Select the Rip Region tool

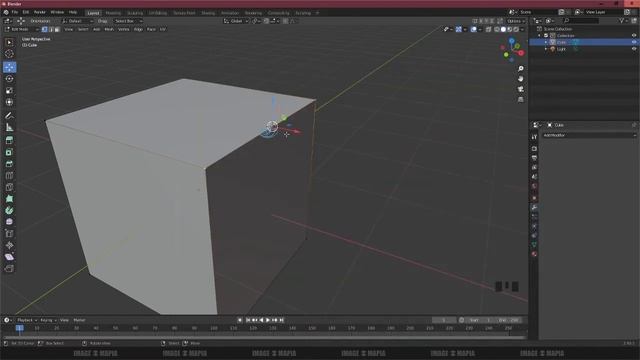(x=9, y=269)
